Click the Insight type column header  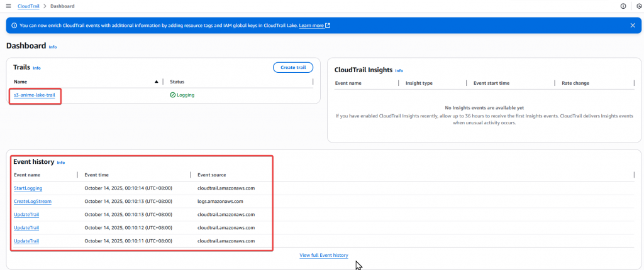(x=419, y=83)
